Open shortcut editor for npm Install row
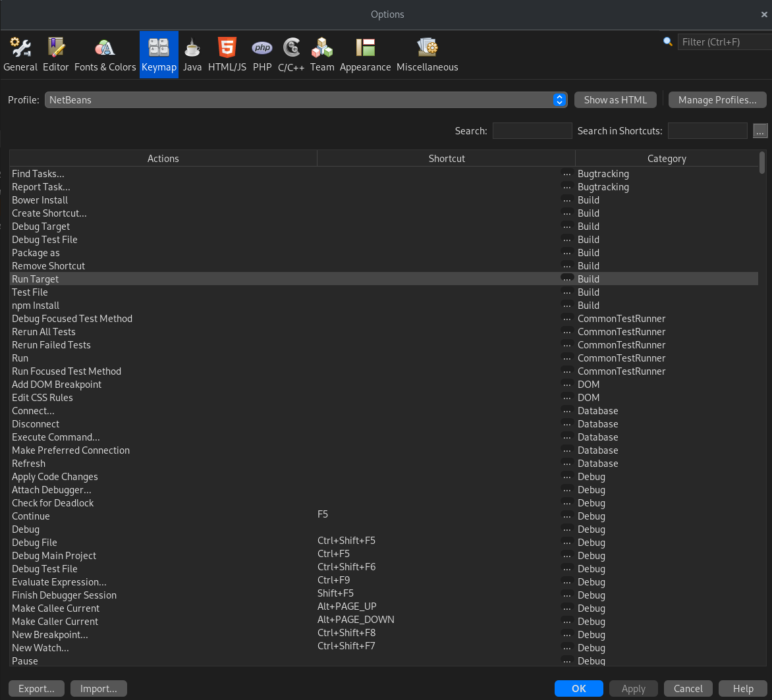This screenshot has height=700, width=772. click(x=566, y=306)
